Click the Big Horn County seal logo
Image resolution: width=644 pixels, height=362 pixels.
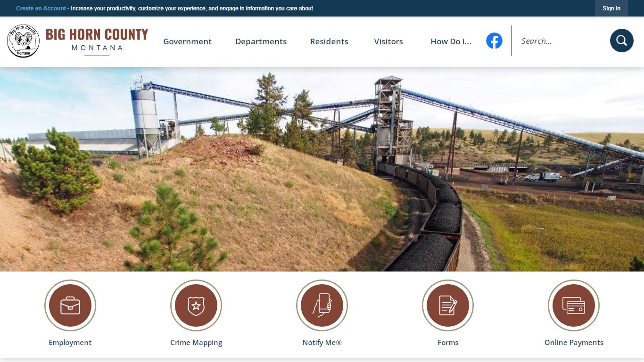click(24, 41)
